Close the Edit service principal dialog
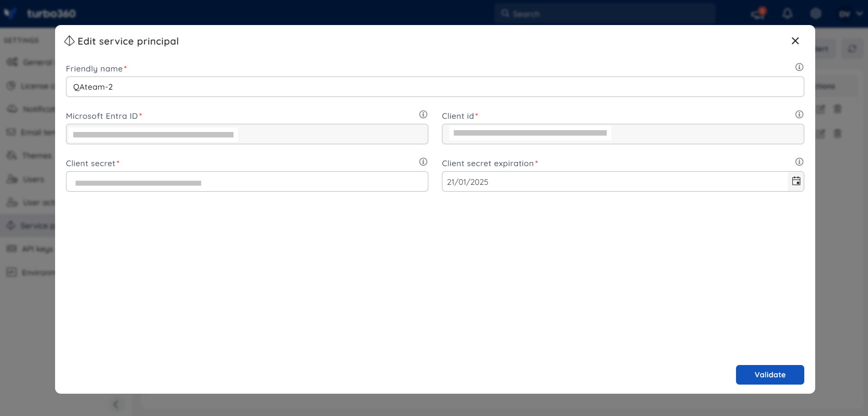Viewport: 868px width, 416px height. 795,41
